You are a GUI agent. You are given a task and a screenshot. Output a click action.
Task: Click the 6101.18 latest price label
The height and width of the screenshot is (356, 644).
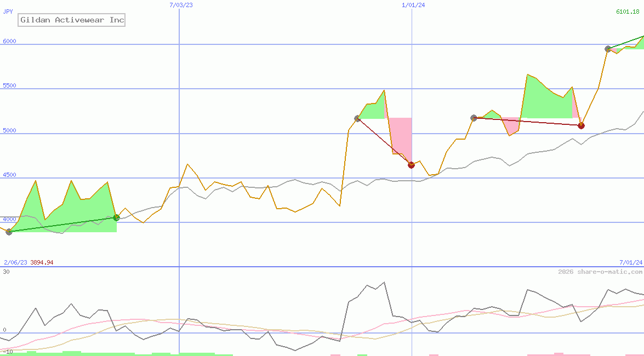tap(628, 12)
